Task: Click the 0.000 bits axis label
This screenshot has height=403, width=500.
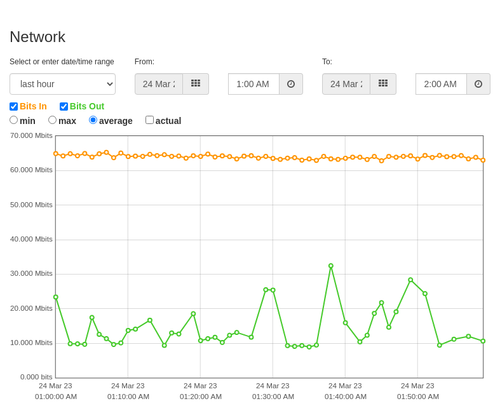Action: pyautogui.click(x=36, y=377)
